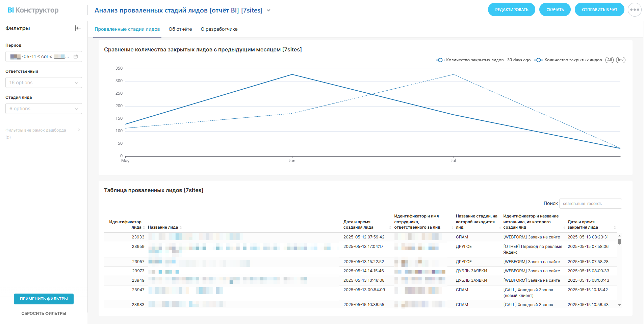The width and height of the screenshot is (644, 324).
Task: Invert legend selection with Inv button
Action: point(620,60)
